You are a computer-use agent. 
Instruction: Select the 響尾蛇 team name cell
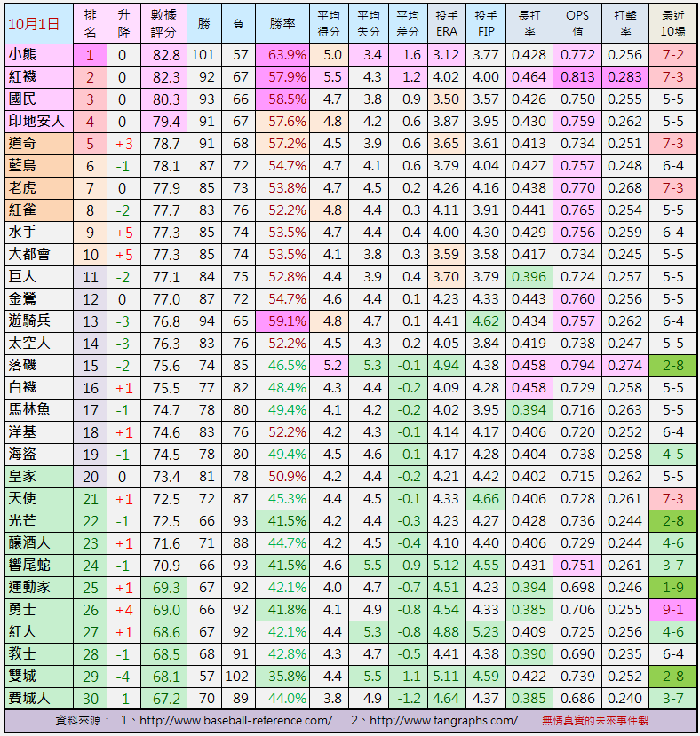39,566
